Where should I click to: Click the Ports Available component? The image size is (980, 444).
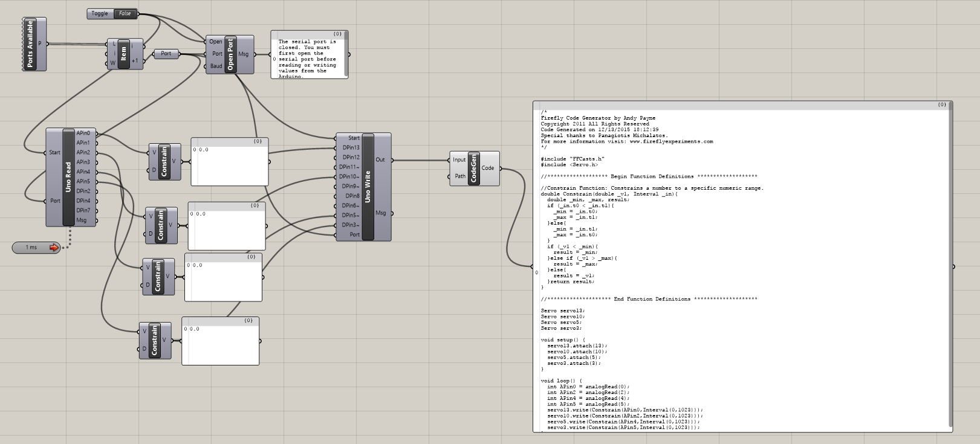(30, 44)
